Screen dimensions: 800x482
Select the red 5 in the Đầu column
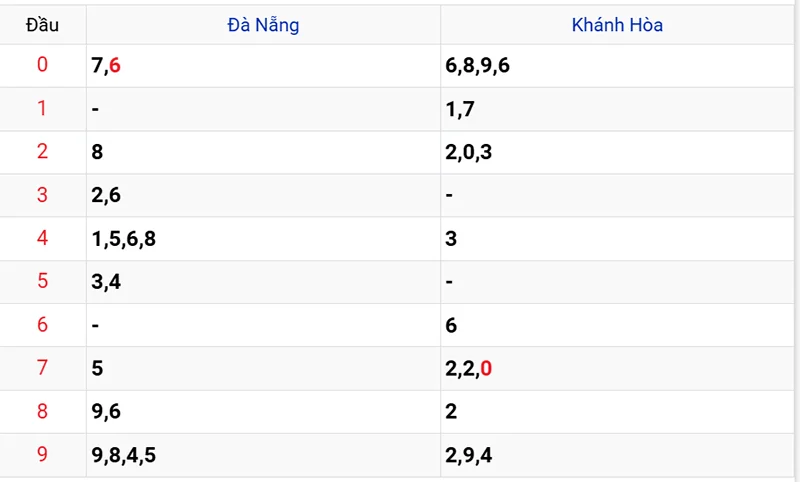click(42, 281)
